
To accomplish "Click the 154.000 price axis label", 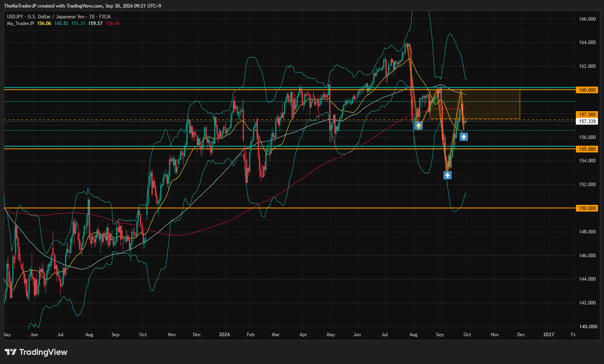I will (x=587, y=161).
